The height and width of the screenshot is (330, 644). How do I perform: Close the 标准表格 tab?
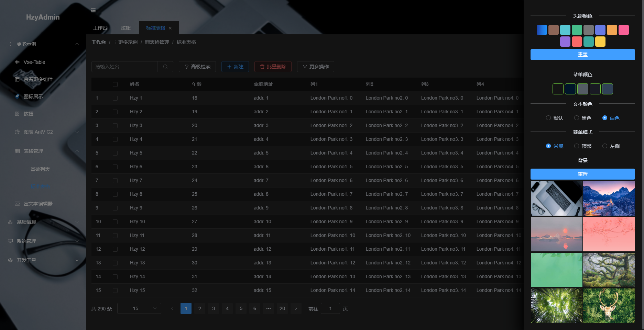tap(170, 28)
